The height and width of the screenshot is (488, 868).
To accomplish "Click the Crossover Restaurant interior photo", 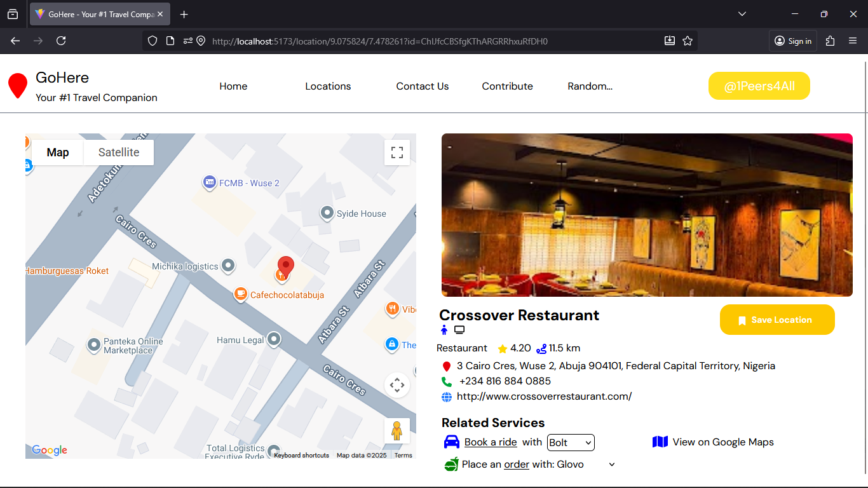I will coord(647,215).
